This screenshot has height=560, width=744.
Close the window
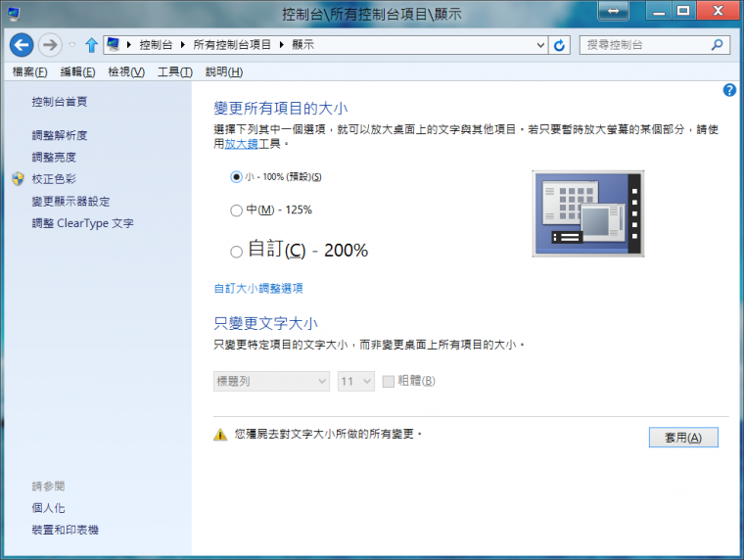click(x=718, y=11)
